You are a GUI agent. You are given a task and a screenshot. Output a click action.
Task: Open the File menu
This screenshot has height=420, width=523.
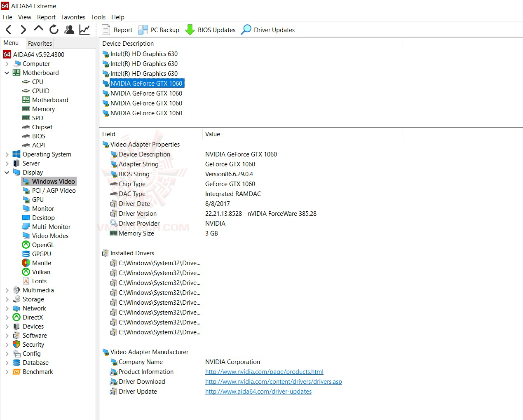pyautogui.click(x=7, y=17)
